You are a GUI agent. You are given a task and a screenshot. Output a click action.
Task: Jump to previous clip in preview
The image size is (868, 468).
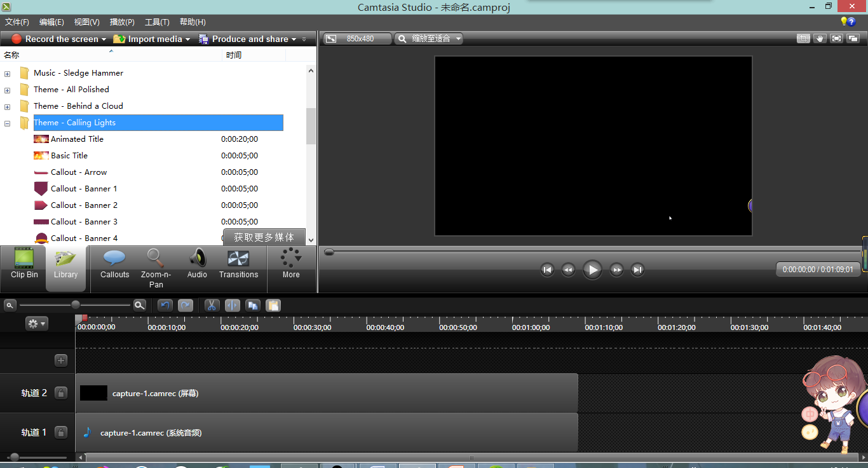click(548, 270)
